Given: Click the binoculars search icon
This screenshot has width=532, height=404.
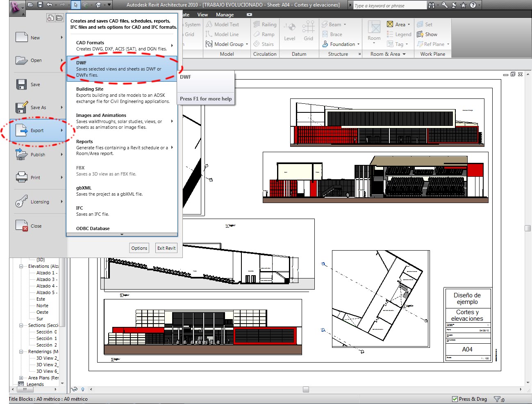Looking at the screenshot, I should (x=432, y=5).
